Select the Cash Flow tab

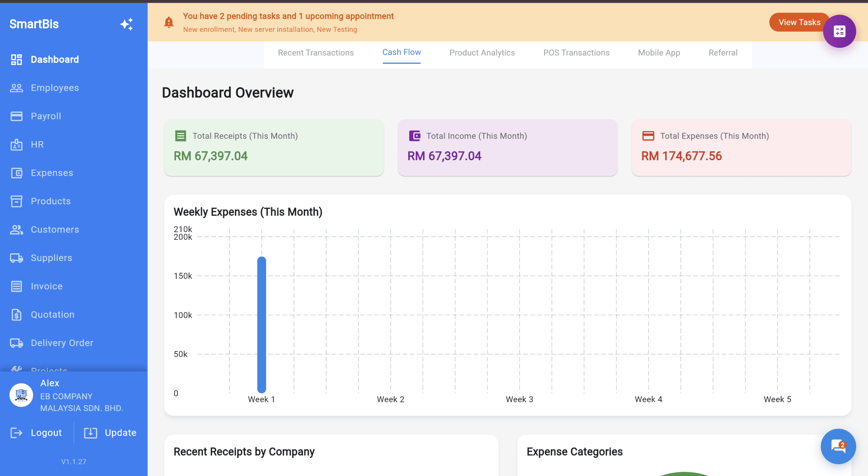click(x=401, y=52)
